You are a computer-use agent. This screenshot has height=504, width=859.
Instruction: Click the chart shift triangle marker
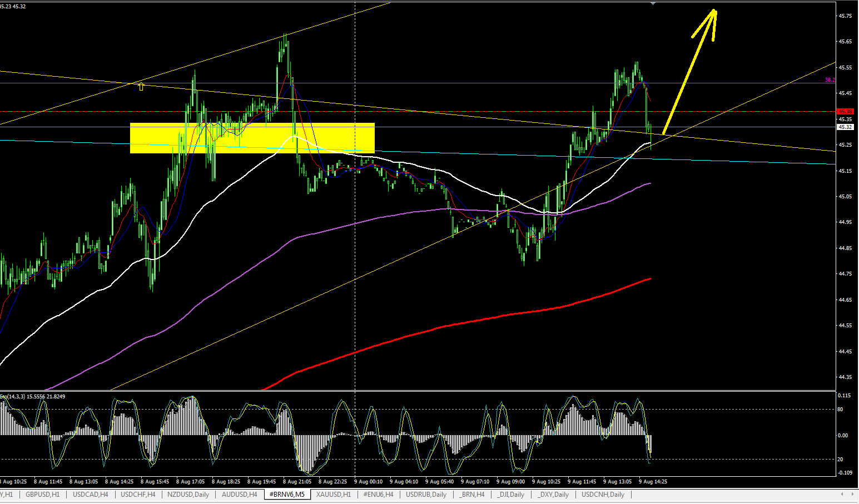click(x=653, y=3)
